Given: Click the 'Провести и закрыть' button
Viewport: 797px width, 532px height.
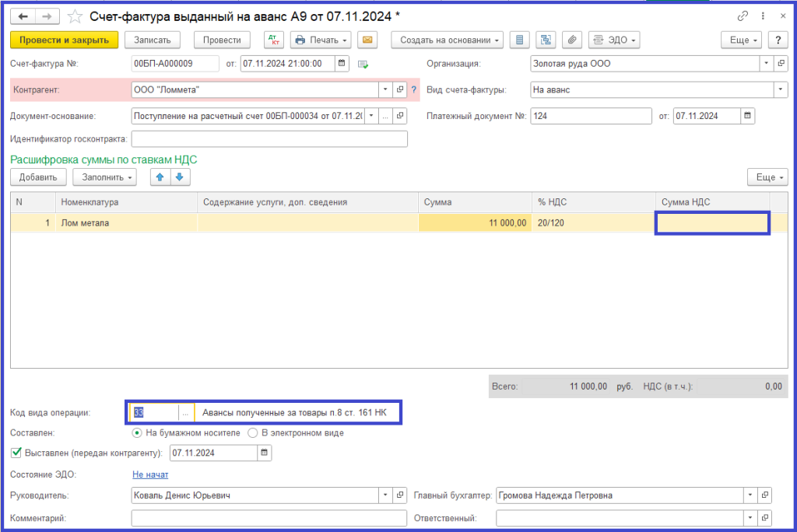Looking at the screenshot, I should pyautogui.click(x=64, y=40).
